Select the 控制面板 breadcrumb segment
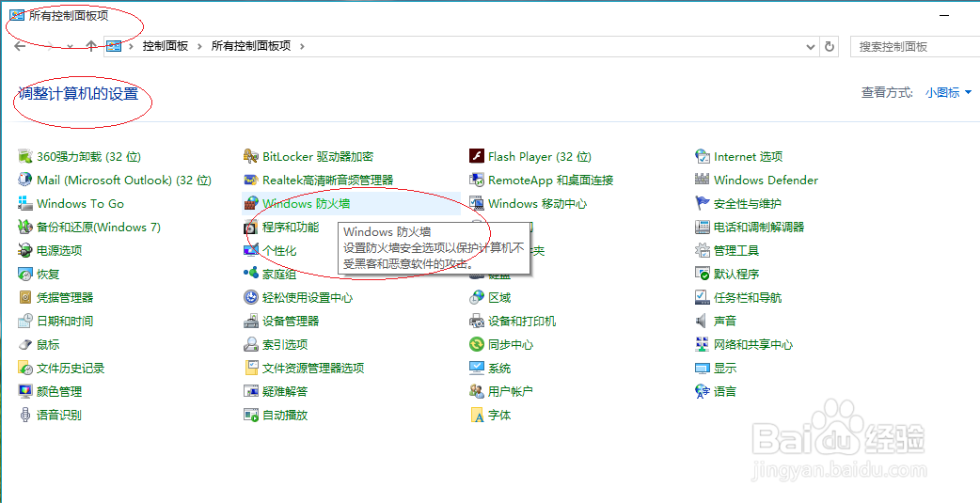 coord(166,46)
